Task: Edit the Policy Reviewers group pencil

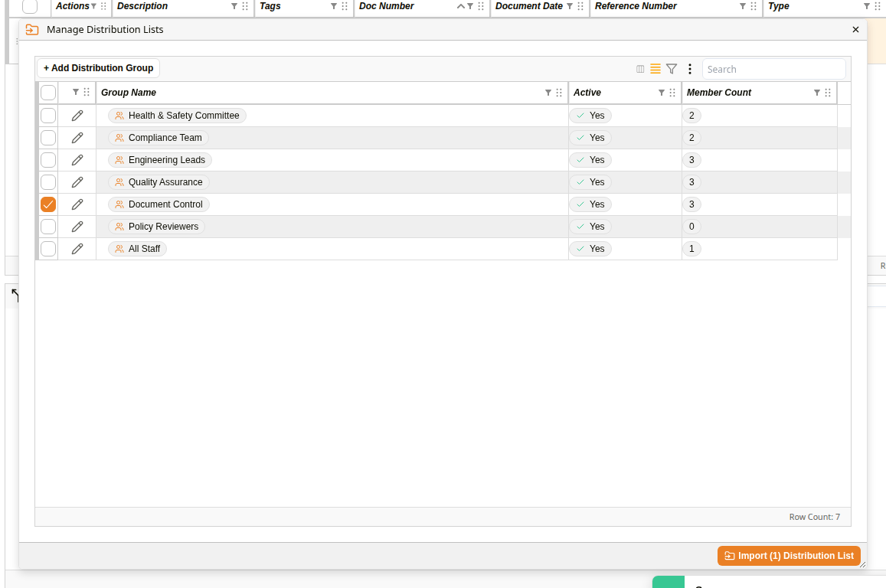Action: [77, 227]
